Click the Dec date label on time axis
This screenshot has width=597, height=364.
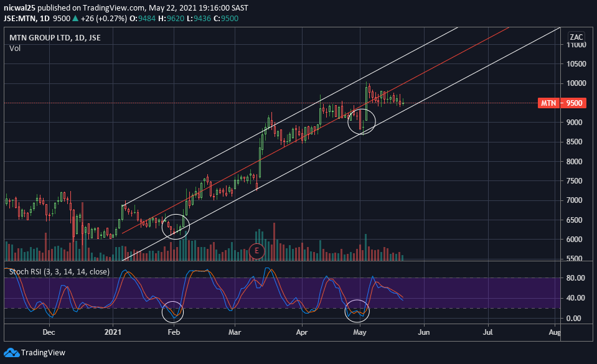[49, 332]
